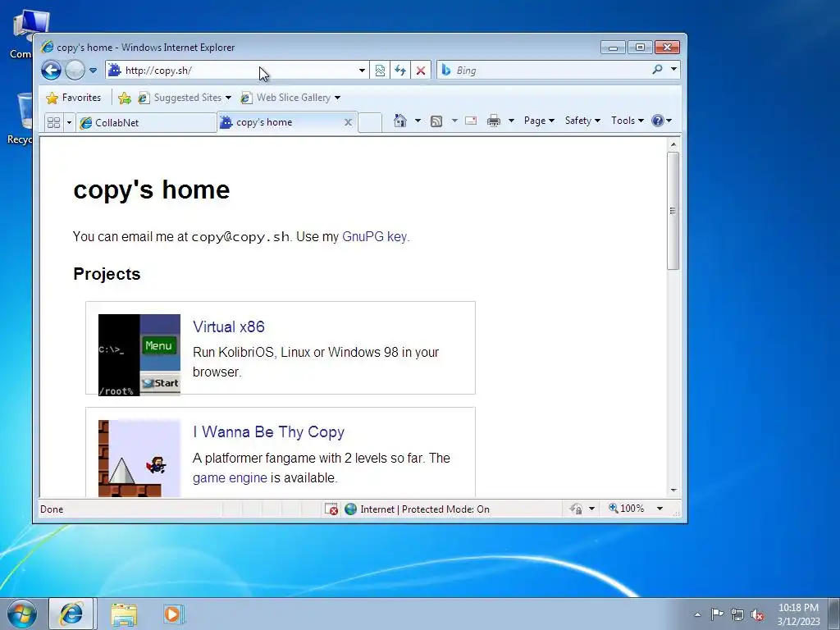Open the recent pages dropdown arrow
This screenshot has height=630, width=840.
click(x=93, y=71)
